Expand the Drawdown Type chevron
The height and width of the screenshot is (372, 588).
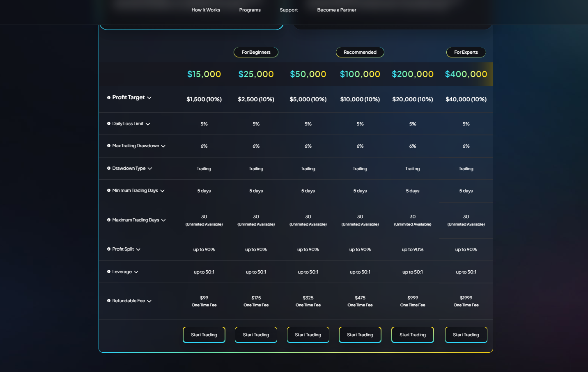[x=150, y=169]
